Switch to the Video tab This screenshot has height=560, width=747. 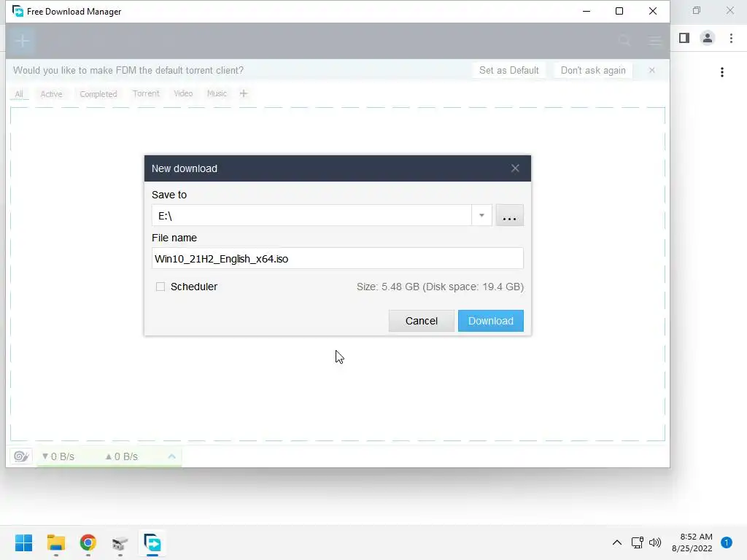183,93
